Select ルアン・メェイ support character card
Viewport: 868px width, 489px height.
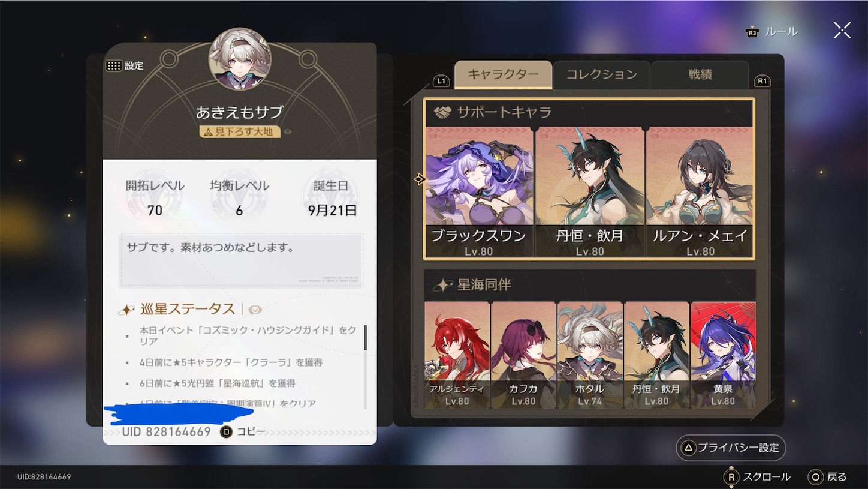pos(700,192)
